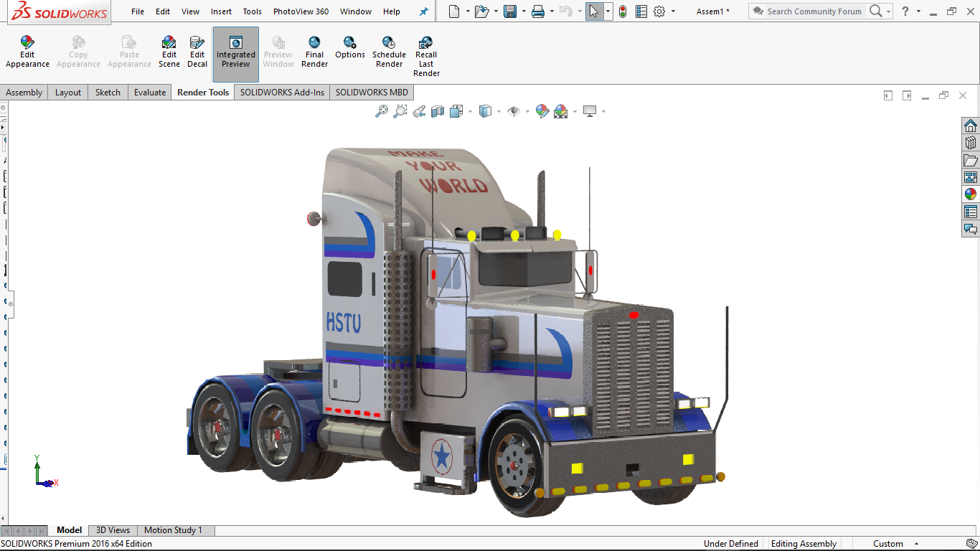
Task: Start a Final Render
Action: point(314,52)
